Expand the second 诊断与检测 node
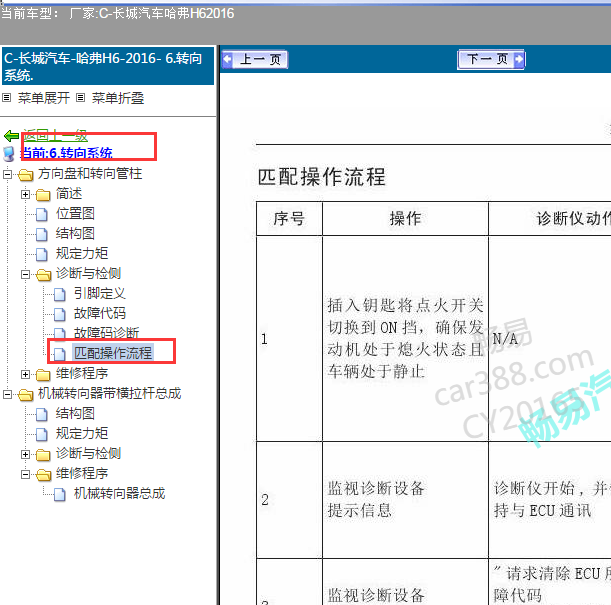The width and height of the screenshot is (611, 605). (25, 454)
